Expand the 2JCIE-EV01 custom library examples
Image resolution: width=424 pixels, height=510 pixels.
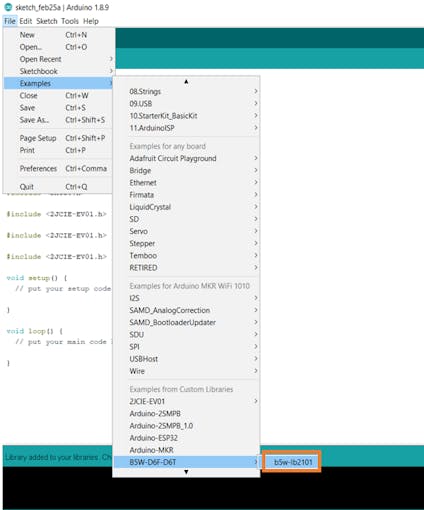pos(186,401)
